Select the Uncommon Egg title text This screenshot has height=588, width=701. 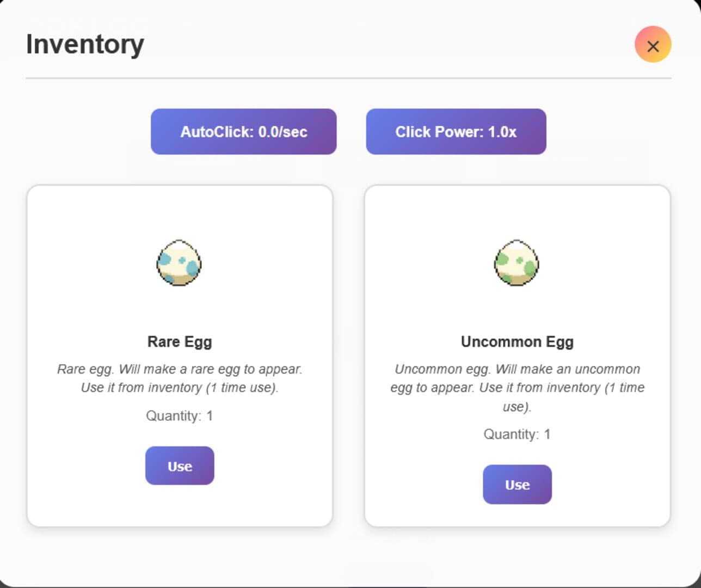coord(517,342)
